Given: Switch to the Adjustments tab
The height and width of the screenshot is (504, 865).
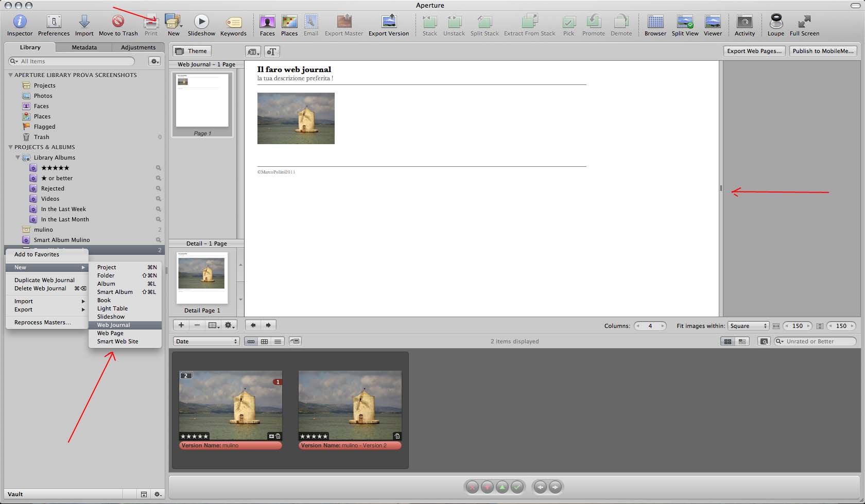Looking at the screenshot, I should (138, 47).
